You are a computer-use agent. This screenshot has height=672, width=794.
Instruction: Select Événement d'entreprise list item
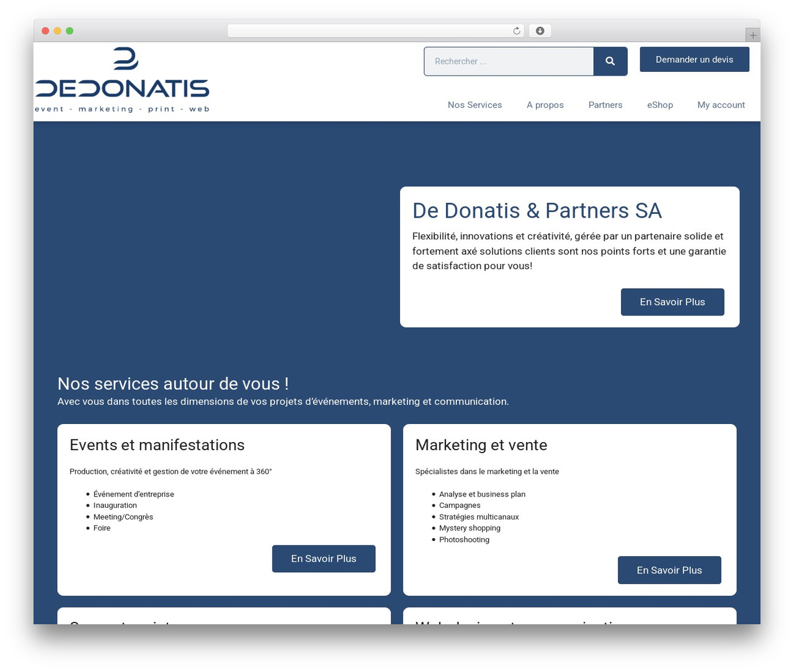coord(134,494)
